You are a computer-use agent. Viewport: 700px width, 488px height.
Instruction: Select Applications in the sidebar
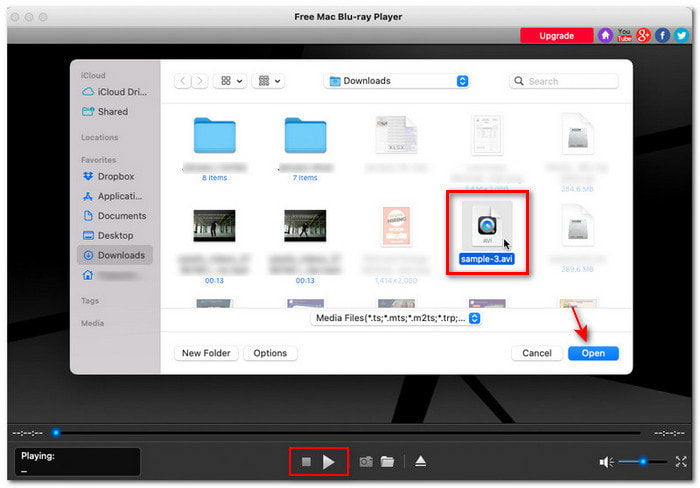pos(113,196)
